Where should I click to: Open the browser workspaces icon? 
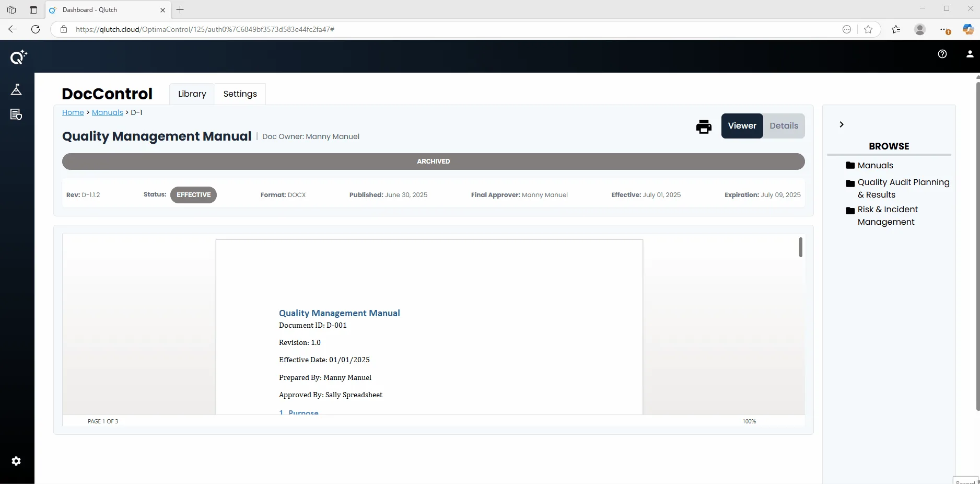[x=11, y=10]
